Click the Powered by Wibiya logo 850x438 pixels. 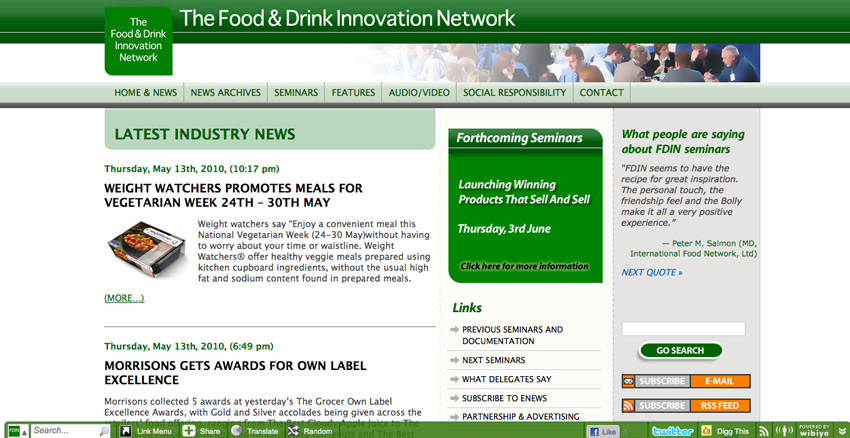814,431
